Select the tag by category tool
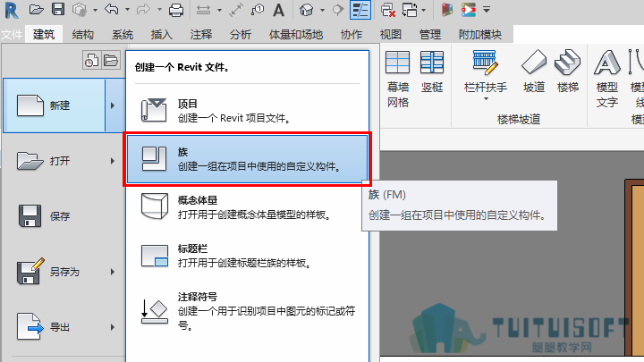The height and width of the screenshot is (362, 644). tap(258, 10)
